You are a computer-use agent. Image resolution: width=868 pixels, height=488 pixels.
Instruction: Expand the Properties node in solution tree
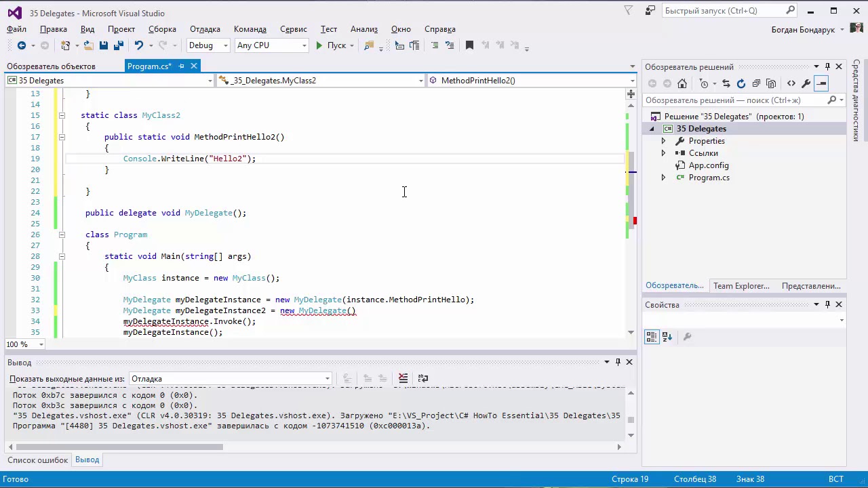(x=663, y=141)
